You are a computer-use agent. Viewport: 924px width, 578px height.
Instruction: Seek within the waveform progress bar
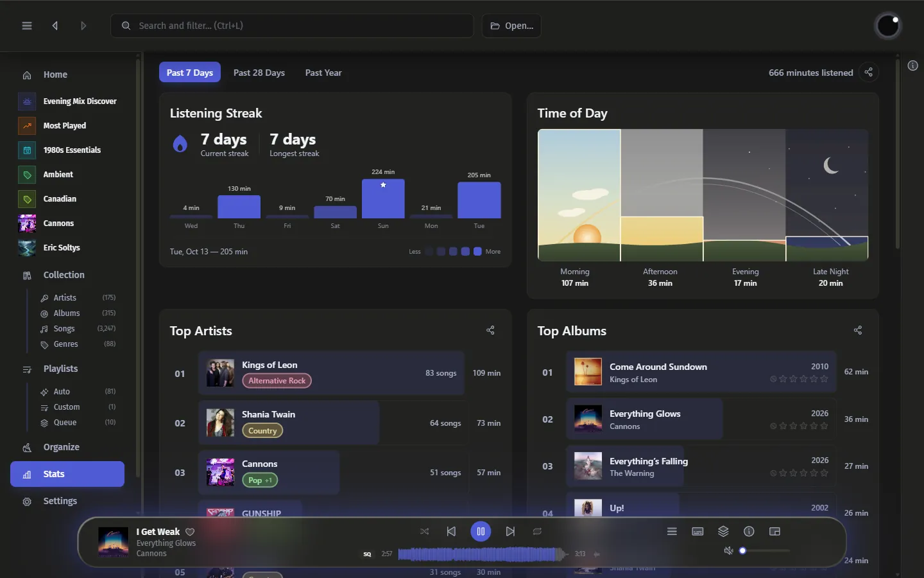pos(483,554)
